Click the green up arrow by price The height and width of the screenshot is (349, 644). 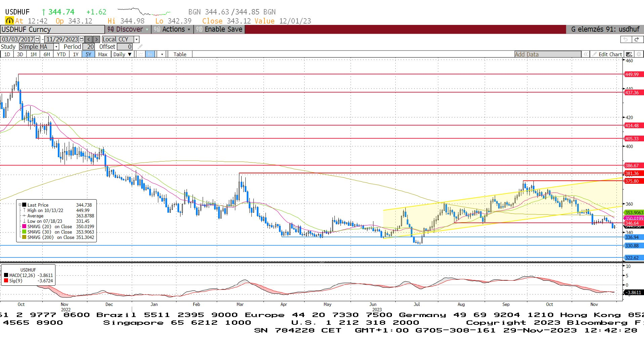(43, 12)
